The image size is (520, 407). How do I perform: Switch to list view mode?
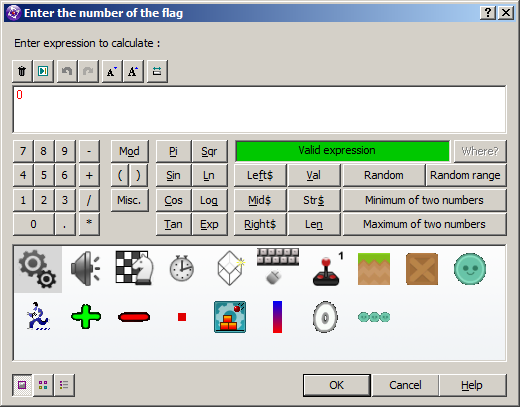pyautogui.click(x=64, y=385)
